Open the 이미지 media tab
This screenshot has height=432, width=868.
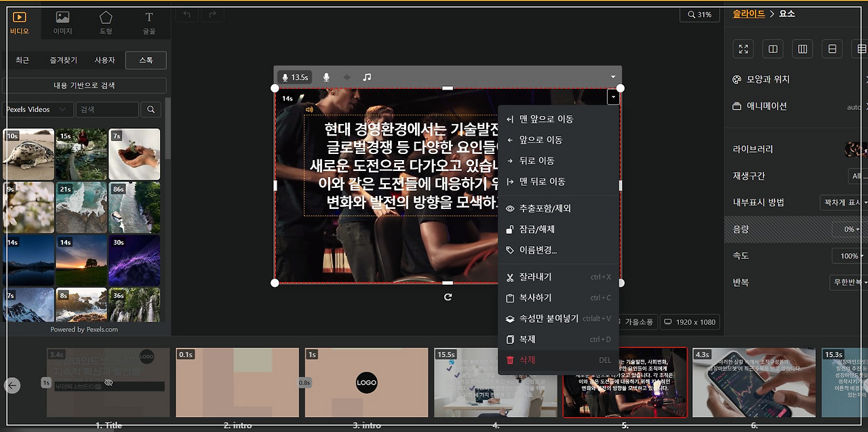coord(62,23)
